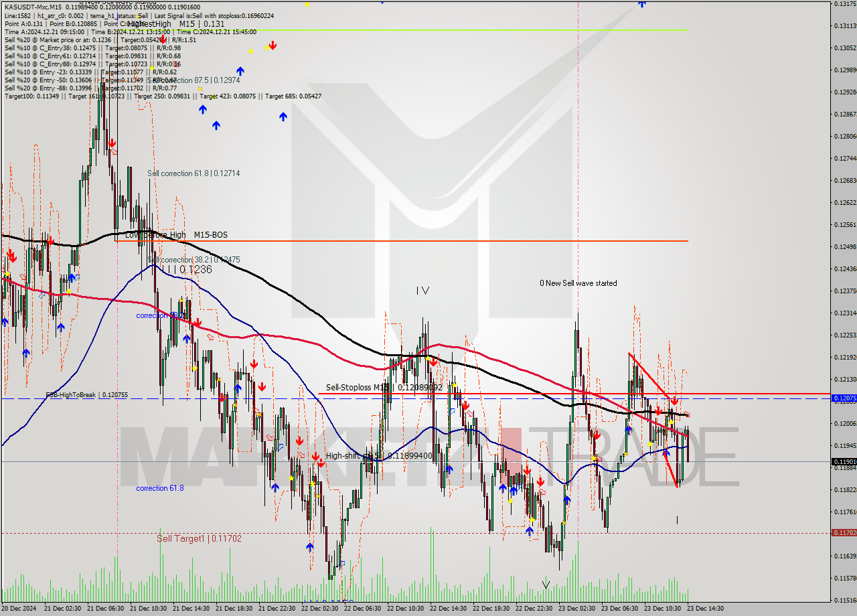857x616 pixels.
Task: Click the highlighted 0.12075 price tag
Action: 844,398
